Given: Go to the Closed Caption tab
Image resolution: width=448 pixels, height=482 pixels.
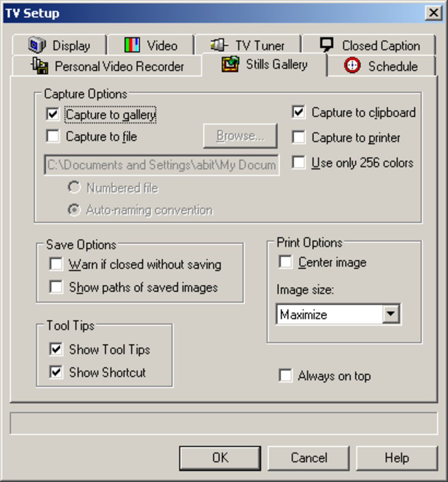Looking at the screenshot, I should [x=369, y=45].
